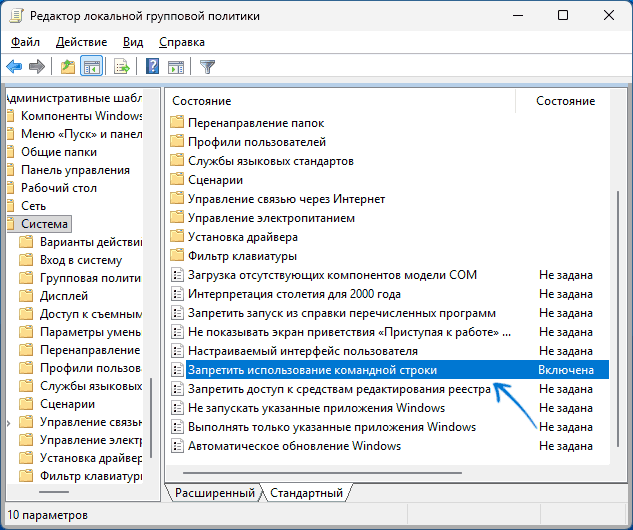
Task: Open Help via the question mark icon
Action: 152,67
